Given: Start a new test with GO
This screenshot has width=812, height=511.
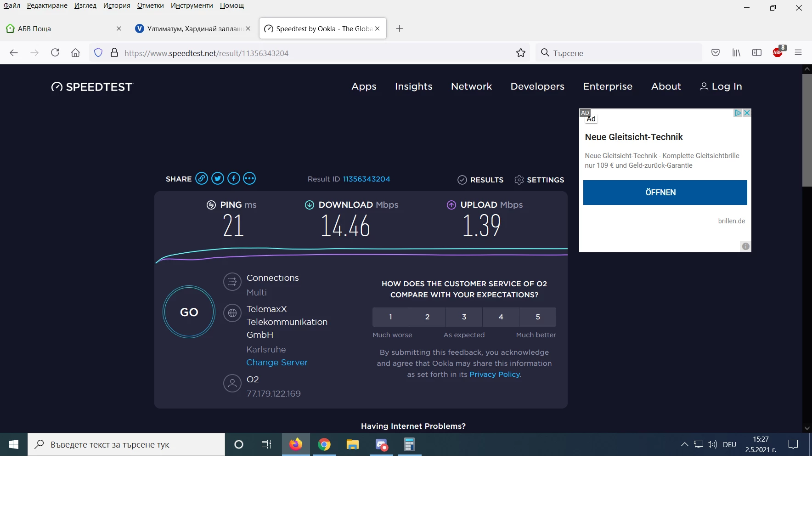Looking at the screenshot, I should (x=189, y=312).
